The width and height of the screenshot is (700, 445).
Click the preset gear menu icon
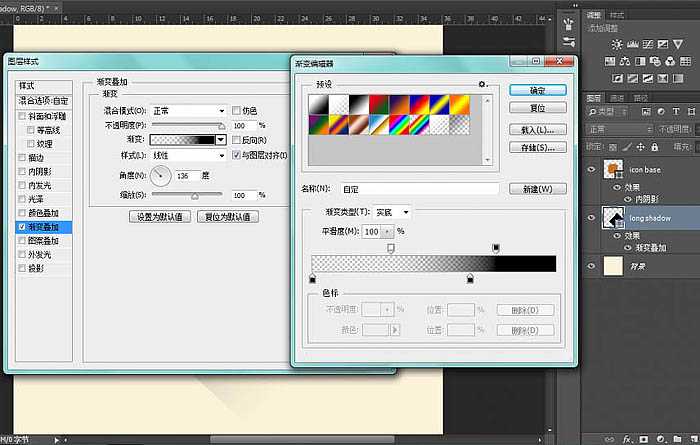[482, 85]
